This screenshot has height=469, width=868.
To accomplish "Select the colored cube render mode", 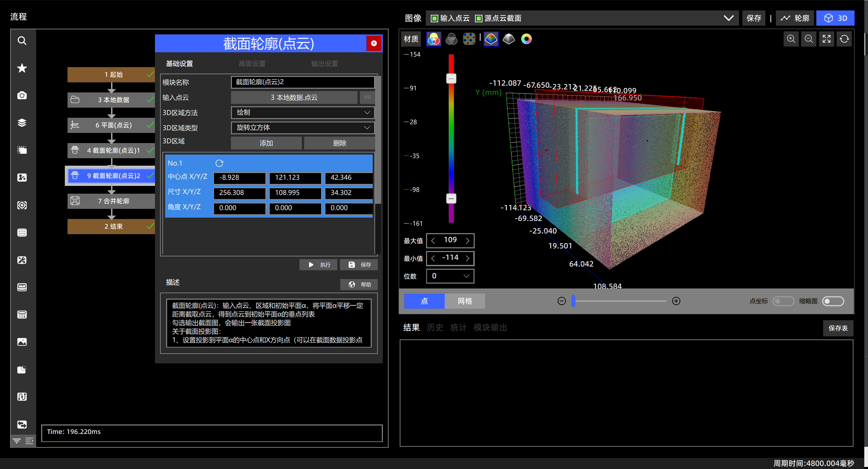I will 491,39.
